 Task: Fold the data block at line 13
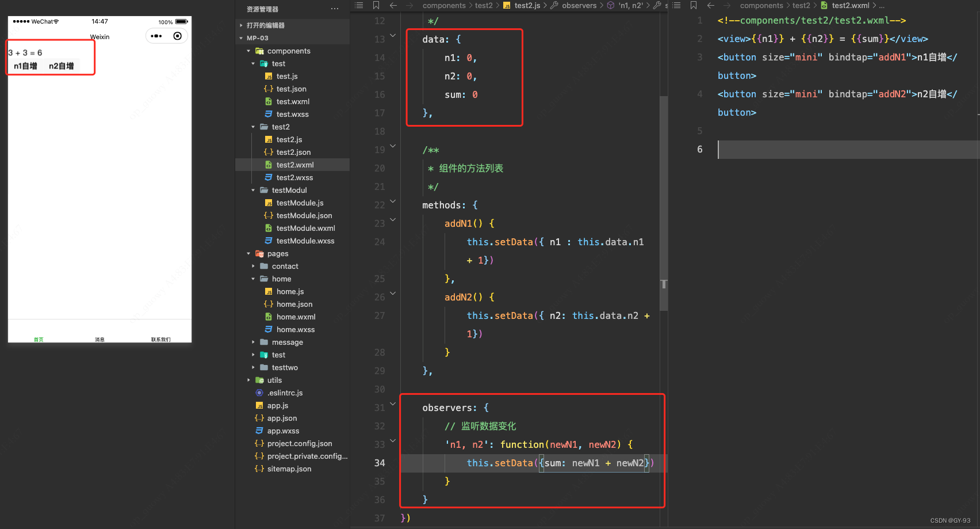[393, 36]
